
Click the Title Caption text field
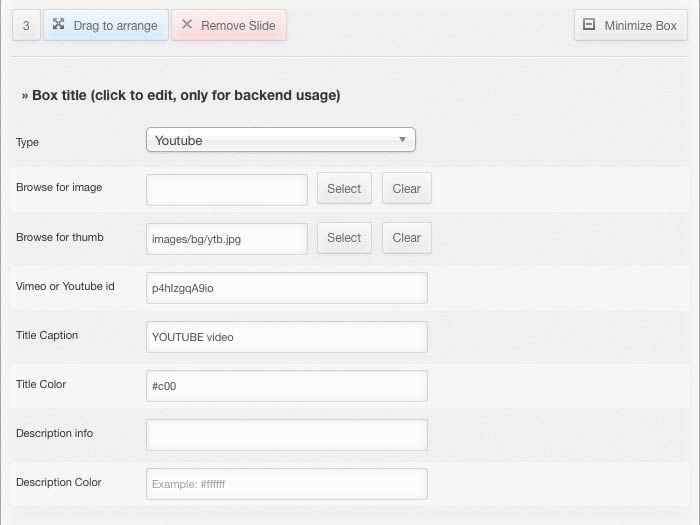[x=287, y=337]
